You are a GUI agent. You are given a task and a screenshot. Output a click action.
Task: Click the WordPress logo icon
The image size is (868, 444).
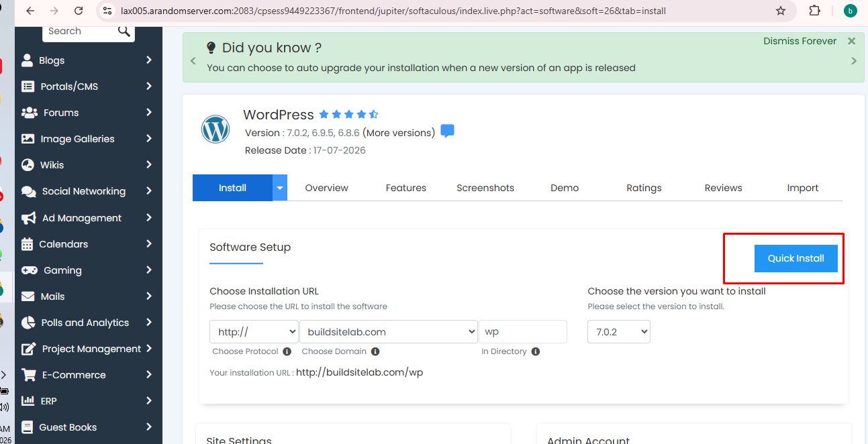click(x=215, y=129)
